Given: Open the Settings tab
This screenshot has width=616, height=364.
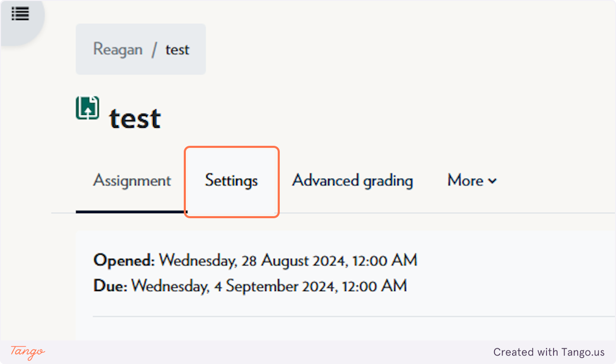Looking at the screenshot, I should coord(232,181).
